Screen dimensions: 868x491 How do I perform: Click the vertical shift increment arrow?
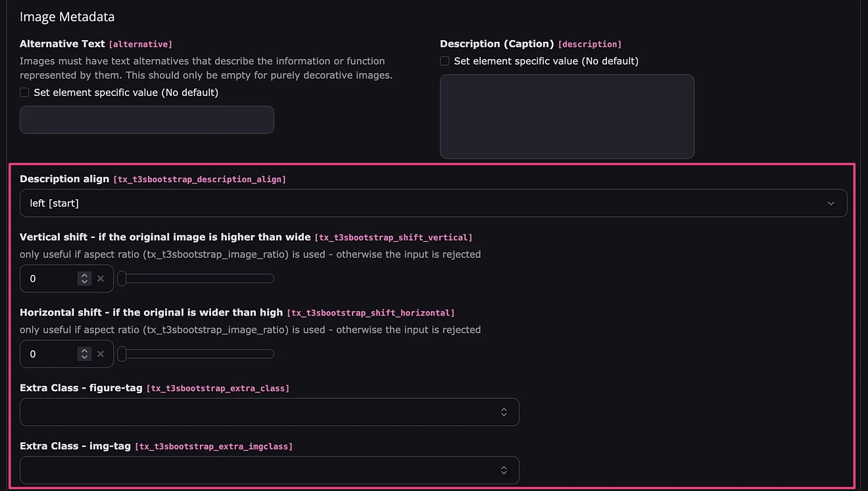pos(84,275)
